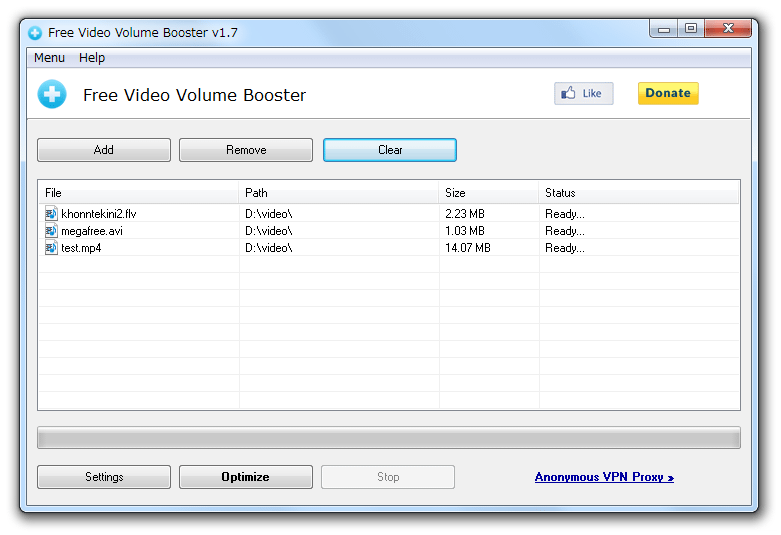The height and width of the screenshot is (535, 781).
Task: Click the test.mp4 file icon
Action: [51, 248]
